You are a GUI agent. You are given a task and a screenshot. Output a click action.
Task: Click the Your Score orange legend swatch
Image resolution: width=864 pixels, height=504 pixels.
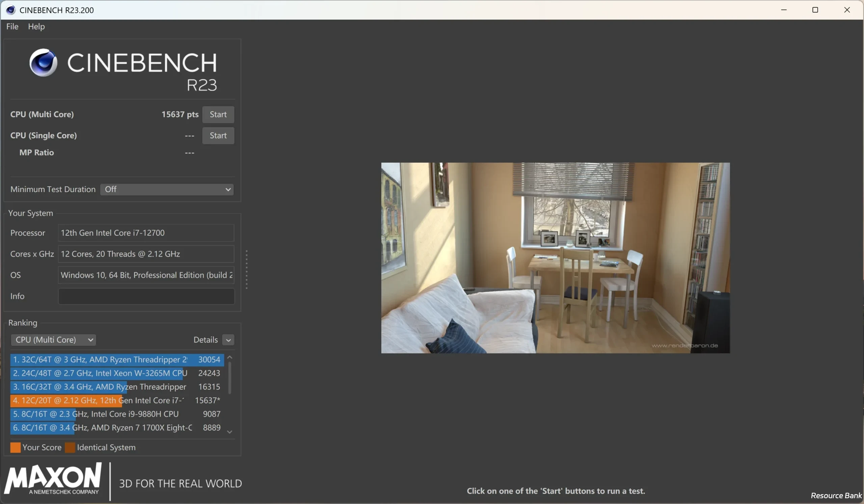(x=15, y=447)
